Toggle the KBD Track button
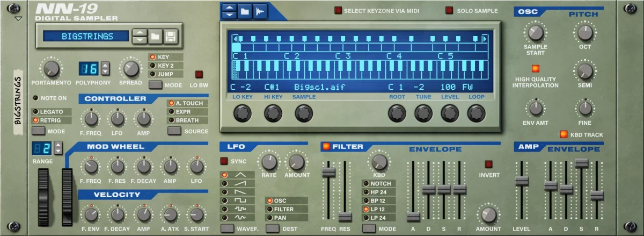The height and width of the screenshot is (236, 644). (x=563, y=134)
